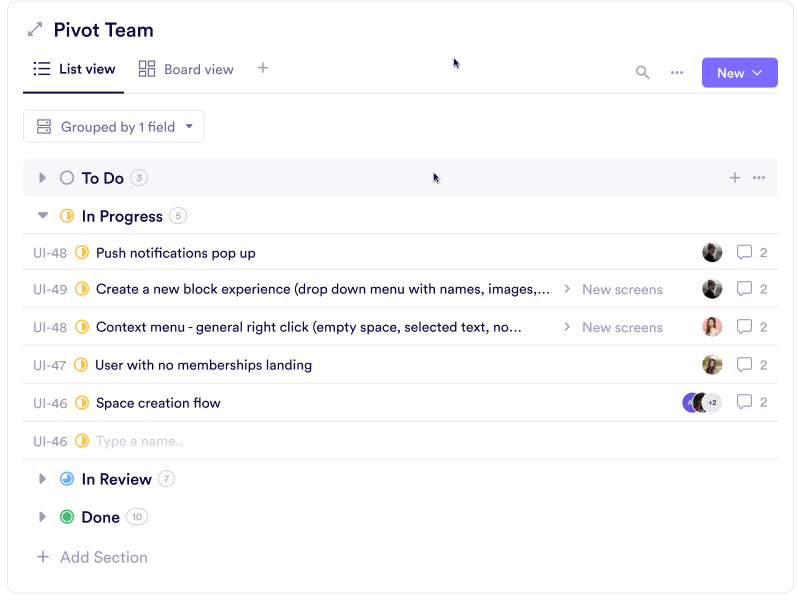Add a new view with the plus tab
The width and height of the screenshot is (798, 604).
(x=263, y=68)
